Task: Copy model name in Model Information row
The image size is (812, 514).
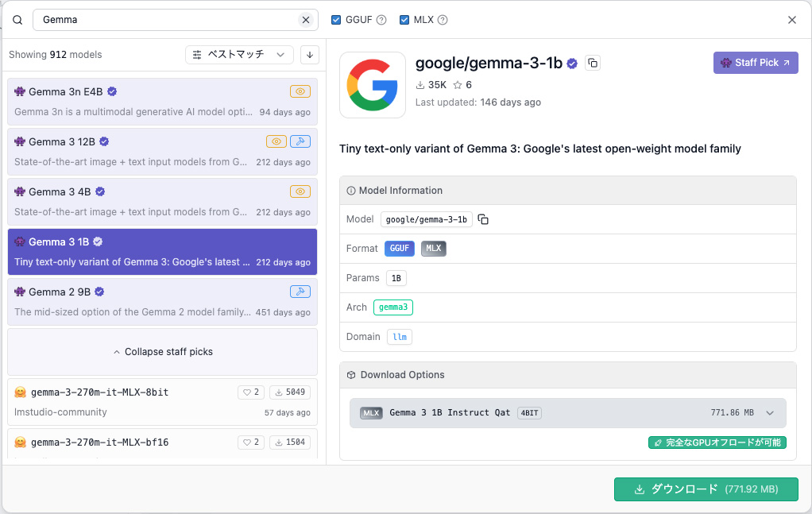Action: [483, 219]
